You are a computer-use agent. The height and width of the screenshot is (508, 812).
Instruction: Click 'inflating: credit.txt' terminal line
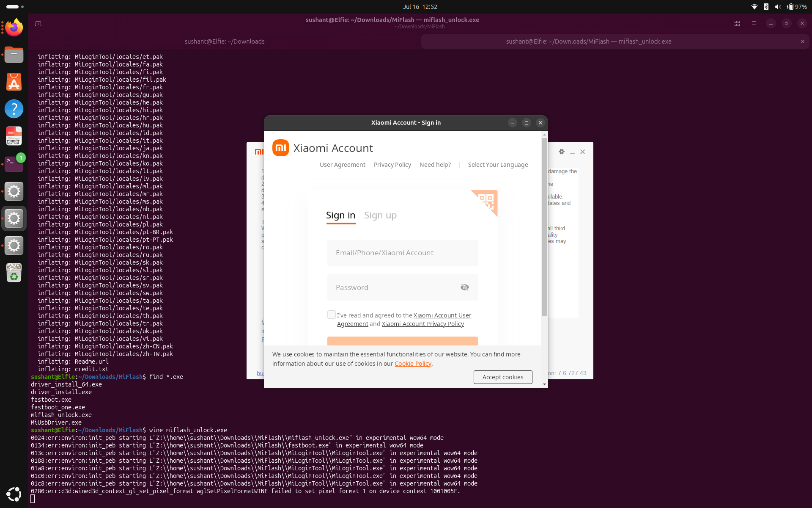pyautogui.click(x=73, y=369)
